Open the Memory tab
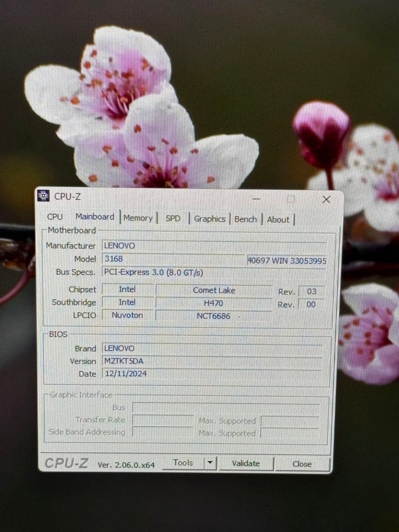Image resolution: width=399 pixels, height=532 pixels. 138,218
